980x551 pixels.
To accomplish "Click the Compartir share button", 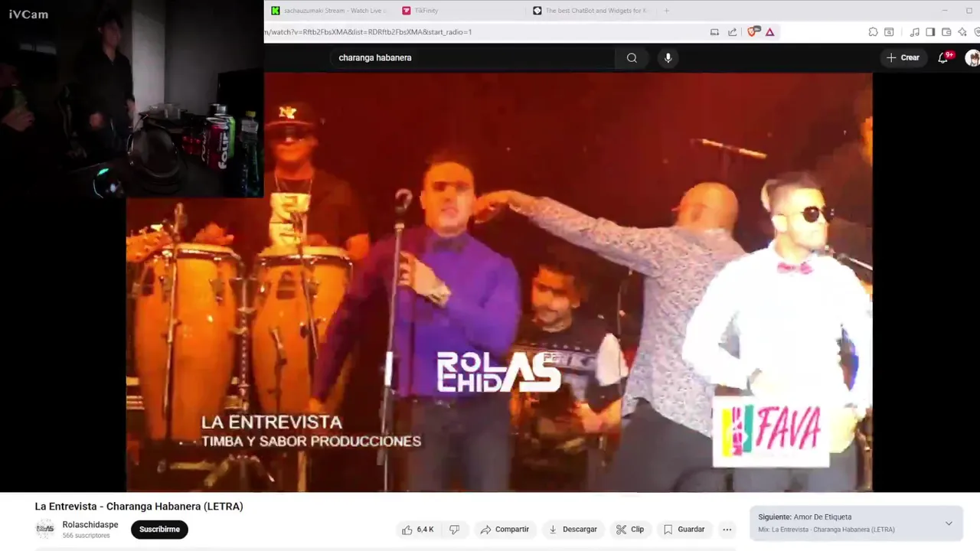I will (x=505, y=530).
